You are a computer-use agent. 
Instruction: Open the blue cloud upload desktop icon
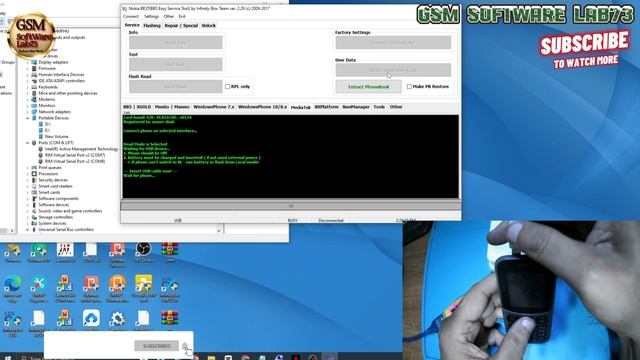click(91, 318)
